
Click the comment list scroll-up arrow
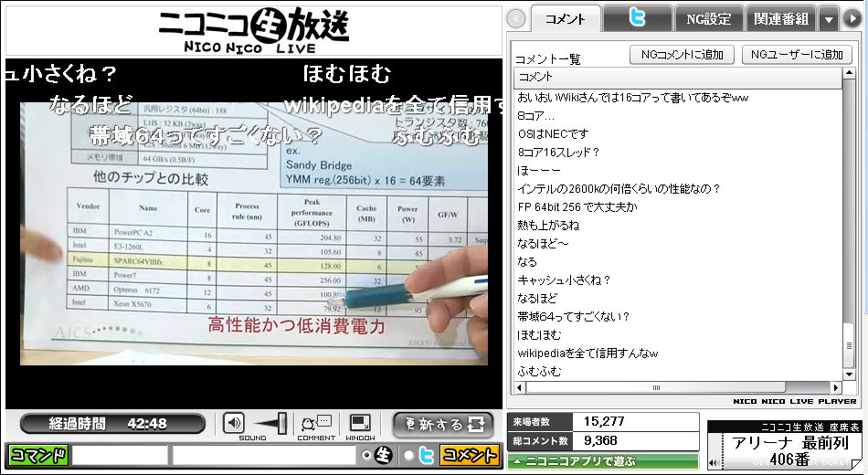[849, 74]
